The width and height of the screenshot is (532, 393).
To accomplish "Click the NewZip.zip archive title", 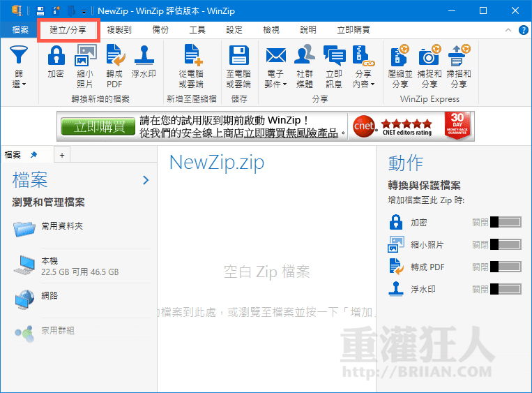I will (x=217, y=163).
